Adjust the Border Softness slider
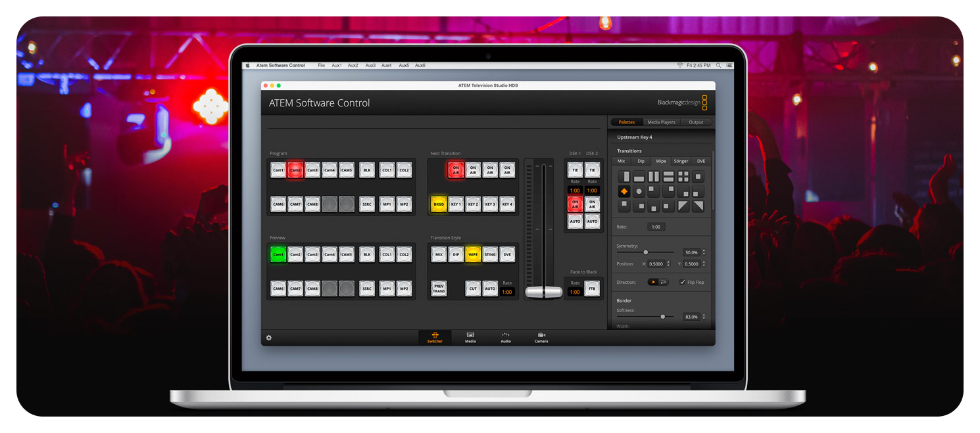The image size is (980, 433). [x=663, y=317]
